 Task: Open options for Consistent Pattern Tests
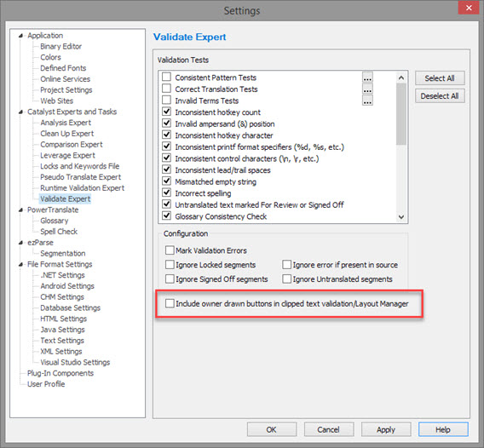(x=367, y=78)
